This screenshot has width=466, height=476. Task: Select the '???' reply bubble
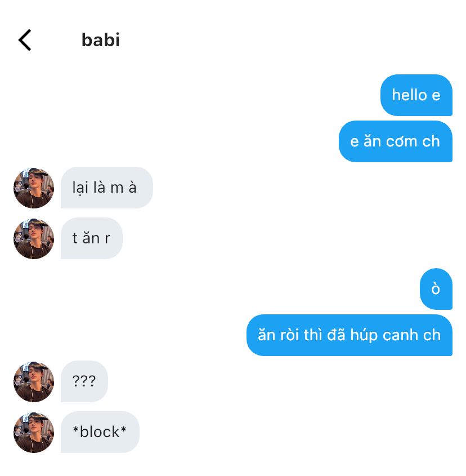coord(84,381)
